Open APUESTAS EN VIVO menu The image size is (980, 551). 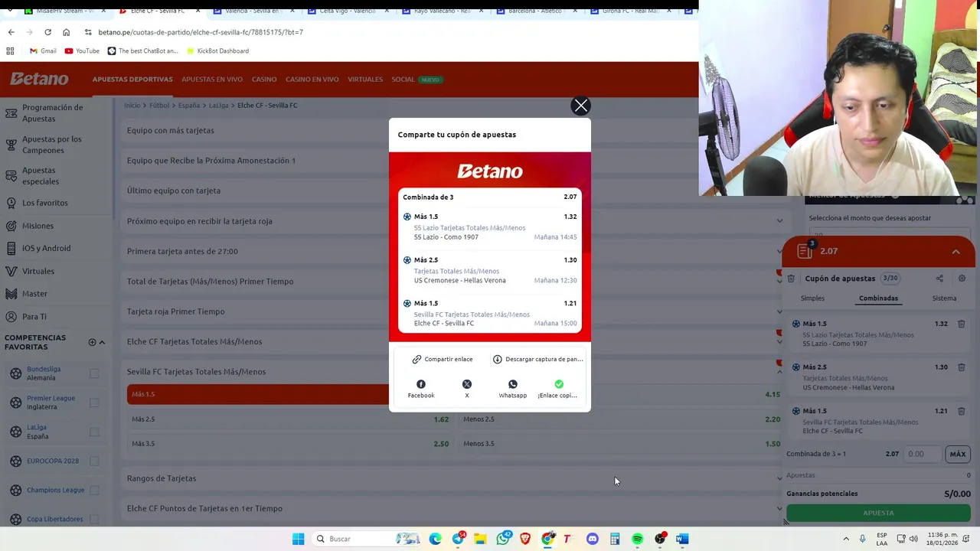[x=212, y=80]
